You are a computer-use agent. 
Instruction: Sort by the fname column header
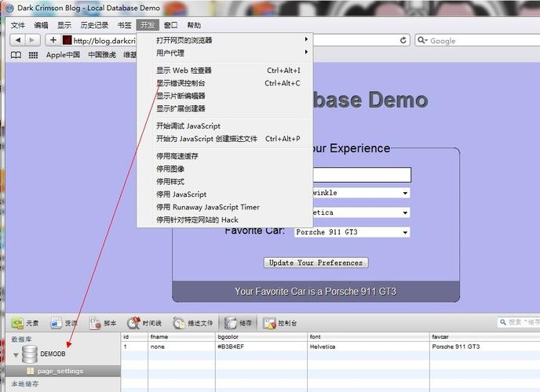point(181,336)
